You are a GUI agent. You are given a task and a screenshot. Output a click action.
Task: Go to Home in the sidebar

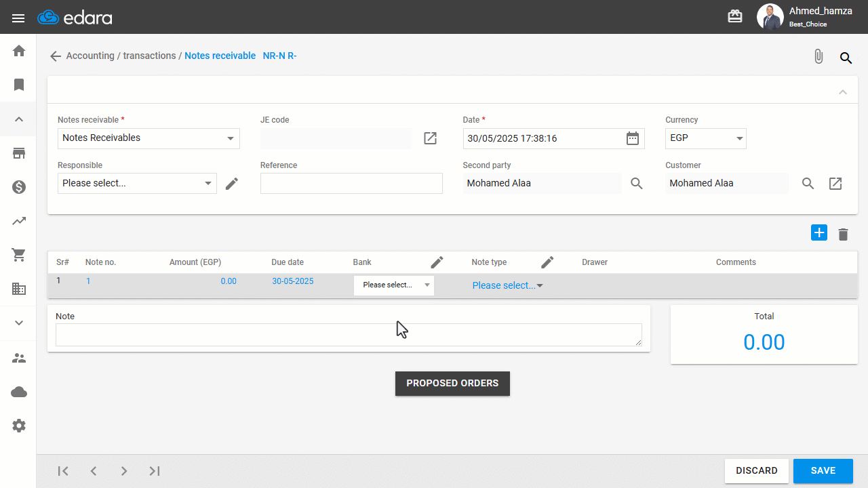[19, 51]
